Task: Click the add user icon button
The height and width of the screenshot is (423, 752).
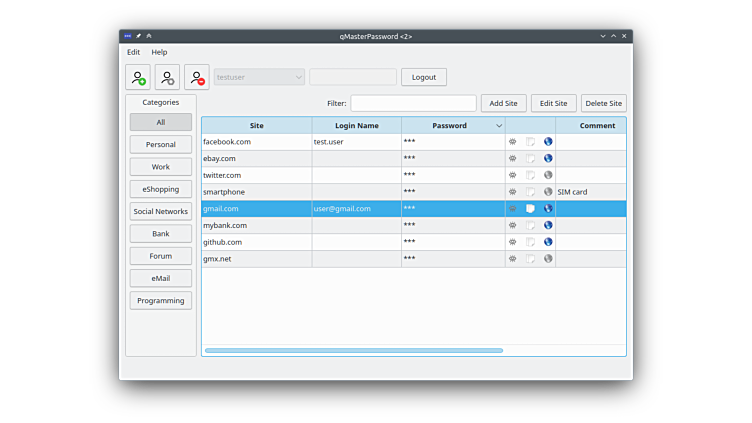Action: 138,78
